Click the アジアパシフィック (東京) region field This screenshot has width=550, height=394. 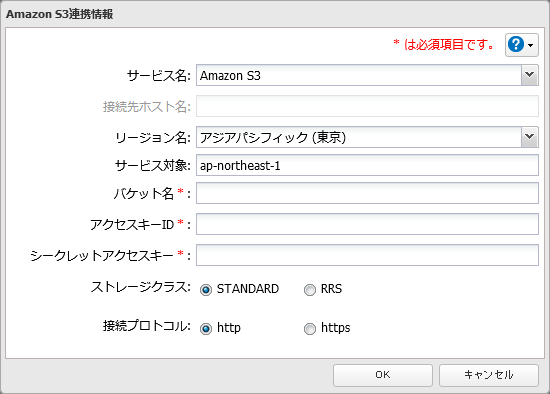[x=359, y=137]
